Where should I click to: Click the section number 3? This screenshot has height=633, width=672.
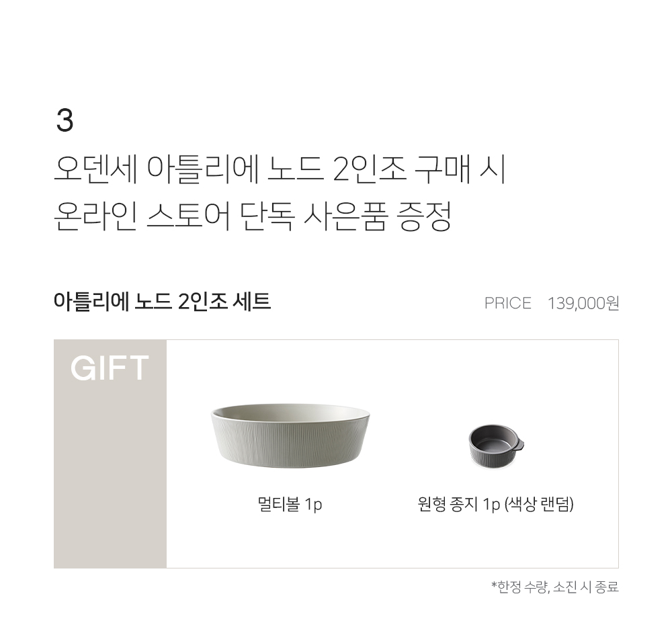click(x=65, y=120)
